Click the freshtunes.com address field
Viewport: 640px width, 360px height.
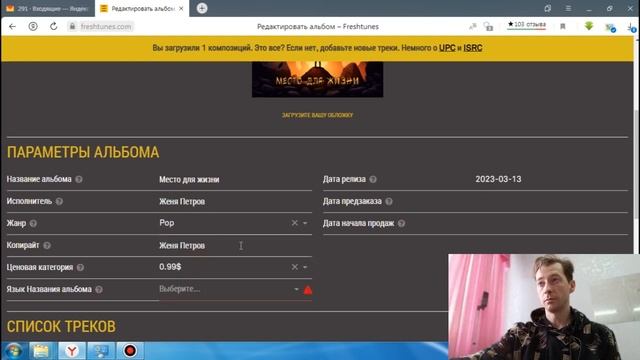point(106,27)
